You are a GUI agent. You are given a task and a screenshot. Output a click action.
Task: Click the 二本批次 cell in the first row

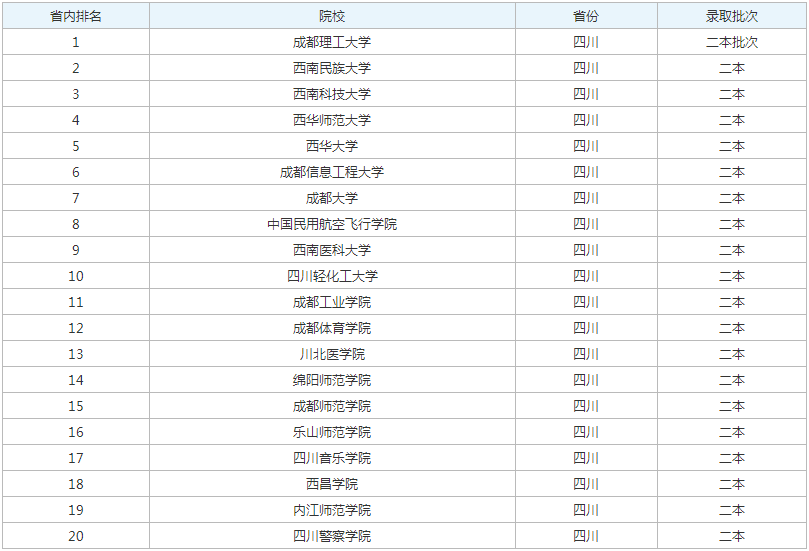[731, 42]
